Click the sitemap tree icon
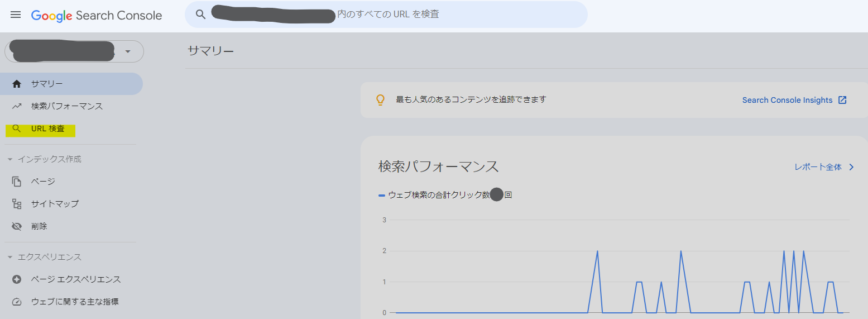This screenshot has height=319, width=868. click(x=17, y=204)
